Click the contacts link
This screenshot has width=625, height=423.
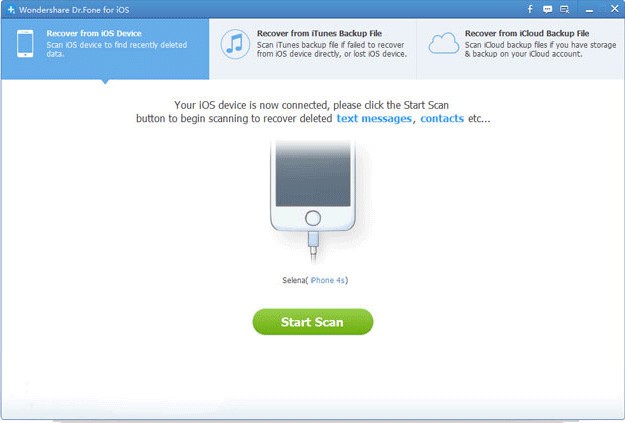[x=442, y=118]
